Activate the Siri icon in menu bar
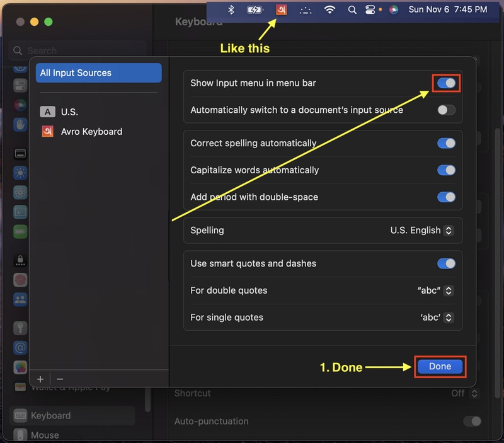The height and width of the screenshot is (443, 504). 394,10
